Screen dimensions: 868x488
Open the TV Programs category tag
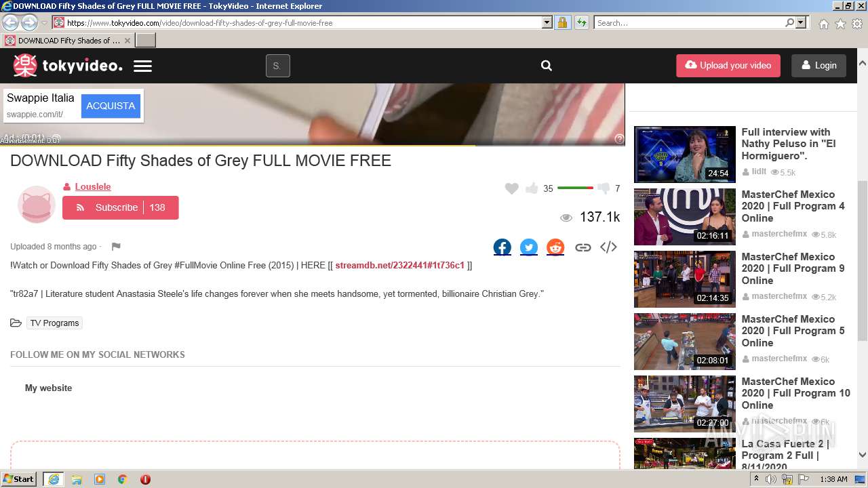(x=54, y=323)
